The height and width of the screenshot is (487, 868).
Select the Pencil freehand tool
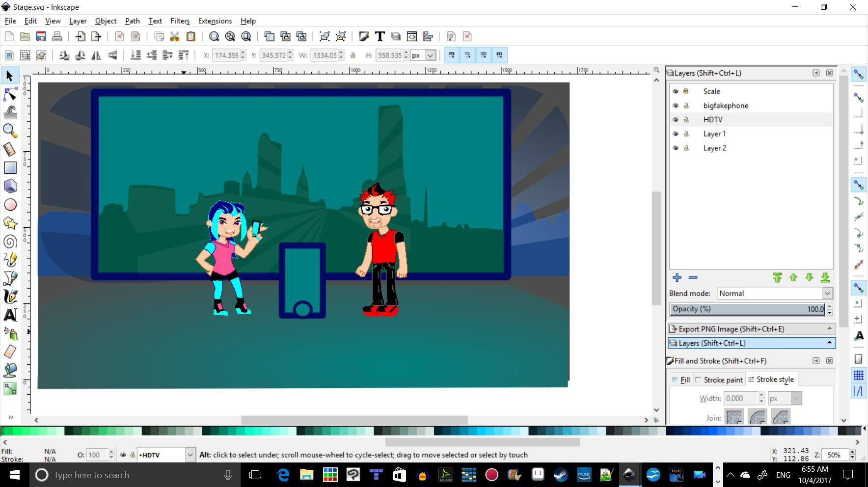point(10,260)
